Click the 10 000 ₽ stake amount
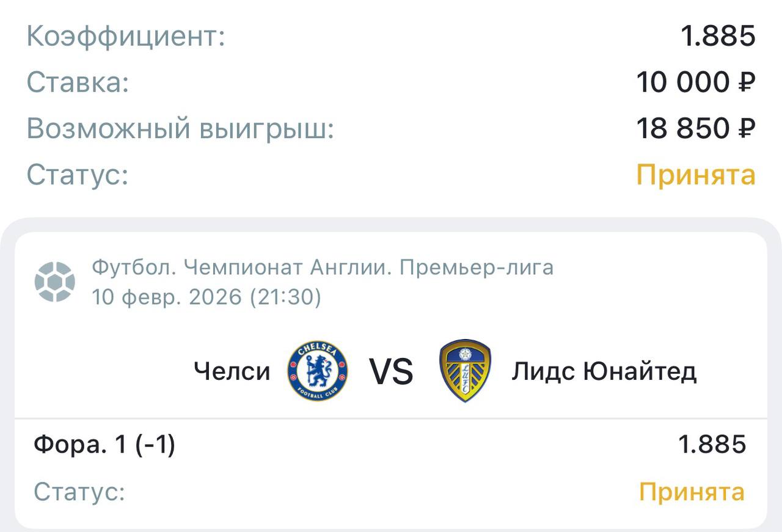 pyautogui.click(x=696, y=82)
